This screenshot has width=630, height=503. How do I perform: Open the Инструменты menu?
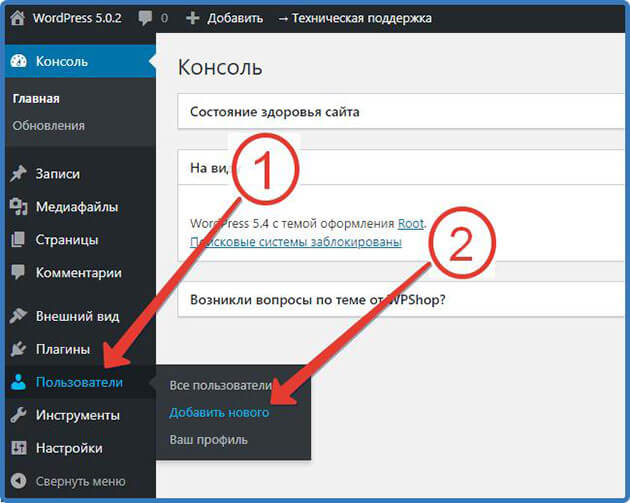[x=80, y=415]
